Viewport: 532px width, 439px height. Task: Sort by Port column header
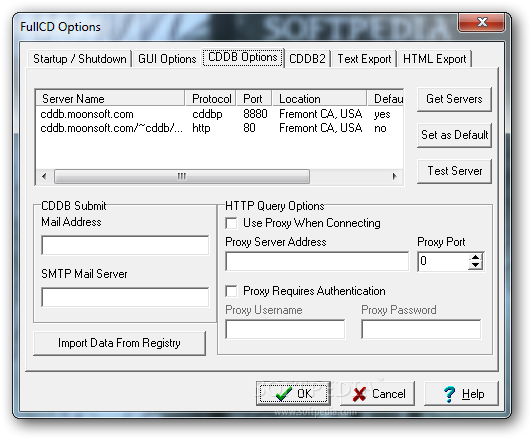(254, 99)
